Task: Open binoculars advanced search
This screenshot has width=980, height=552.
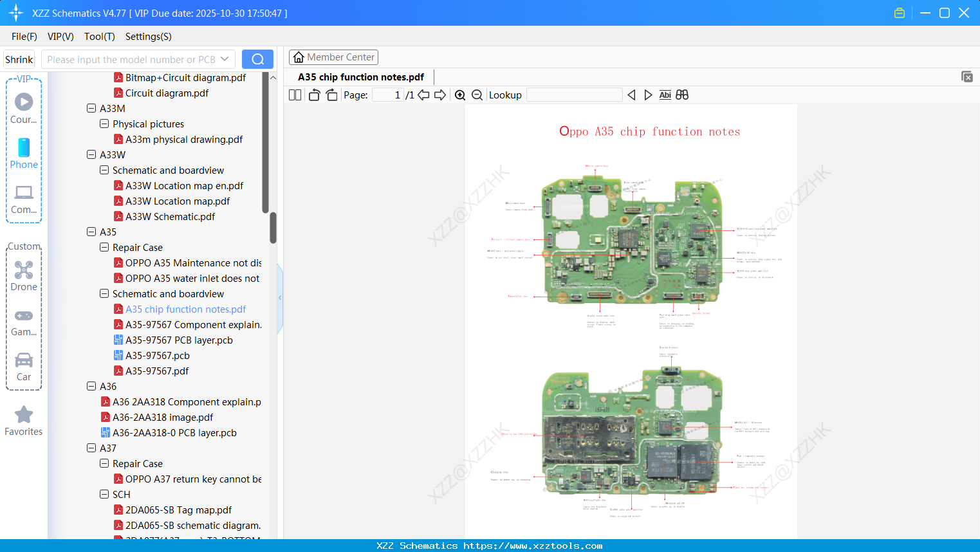Action: [x=682, y=95]
